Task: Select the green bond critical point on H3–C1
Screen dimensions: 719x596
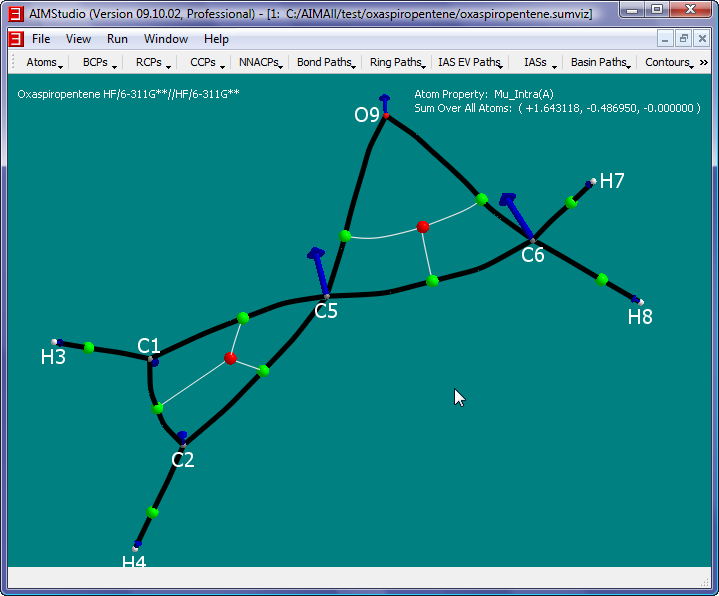Action: click(x=89, y=347)
